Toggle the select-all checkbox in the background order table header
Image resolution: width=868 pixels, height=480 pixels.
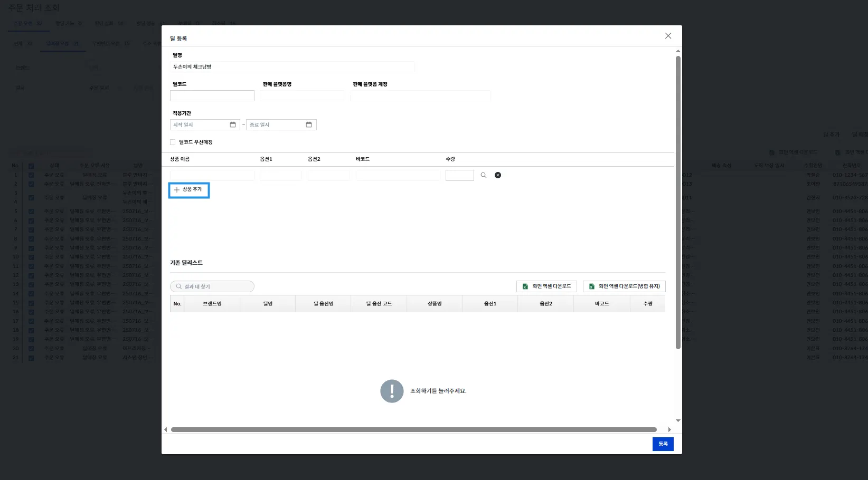tap(31, 166)
